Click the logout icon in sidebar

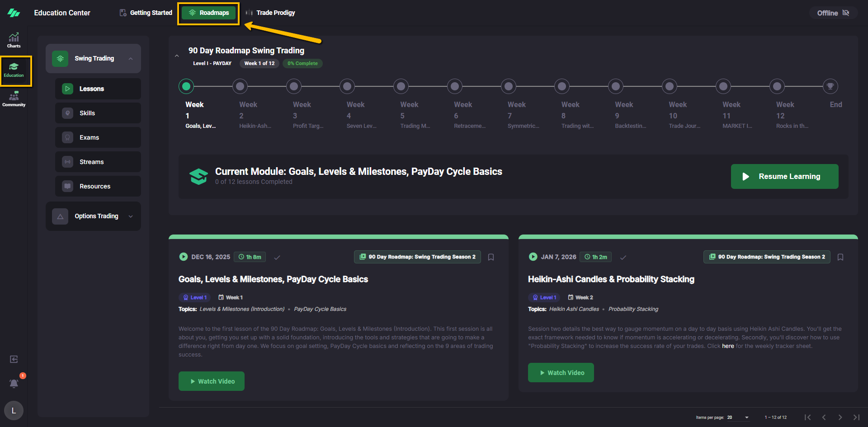[x=14, y=359]
